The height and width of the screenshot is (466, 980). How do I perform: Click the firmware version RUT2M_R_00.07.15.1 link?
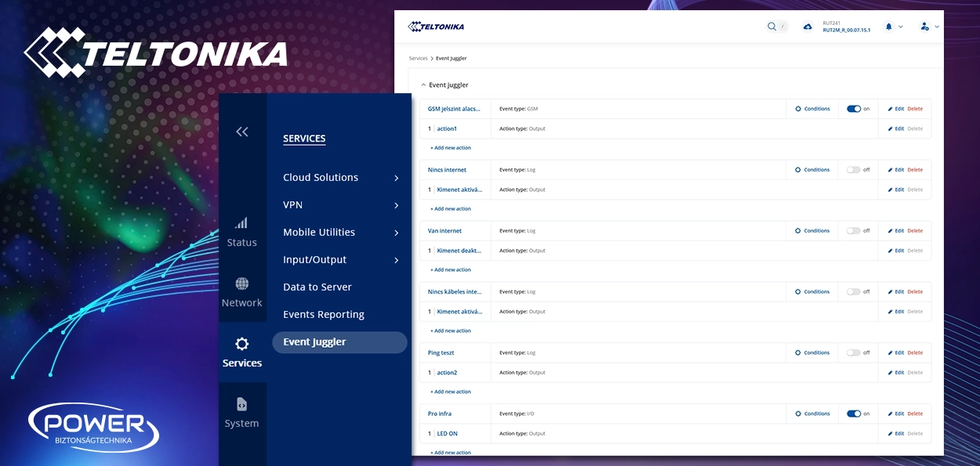point(846,31)
